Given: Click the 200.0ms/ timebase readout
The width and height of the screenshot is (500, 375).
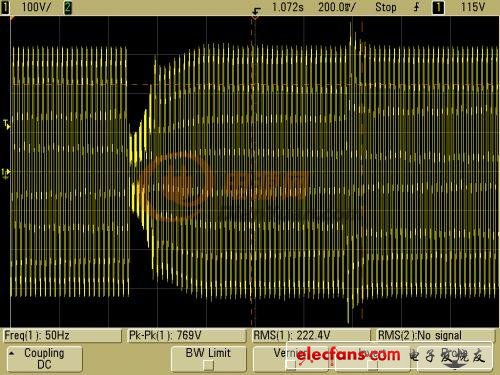Looking at the screenshot, I should [337, 7].
